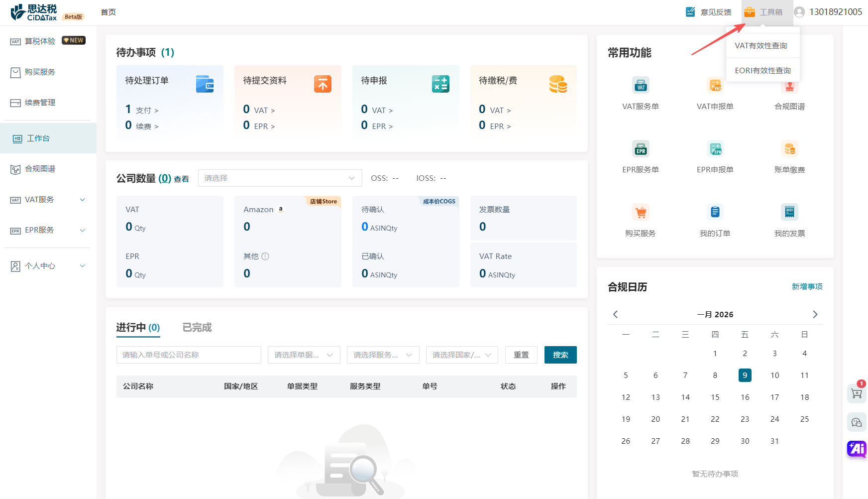The height and width of the screenshot is (499, 868).
Task: Click the 购买服务 shortcut icon
Action: click(641, 213)
